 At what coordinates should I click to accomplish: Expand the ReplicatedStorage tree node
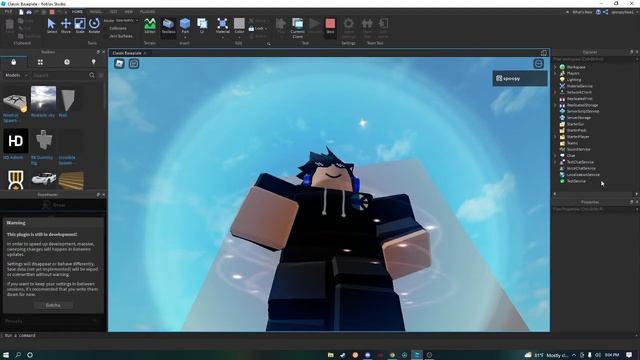(x=556, y=105)
